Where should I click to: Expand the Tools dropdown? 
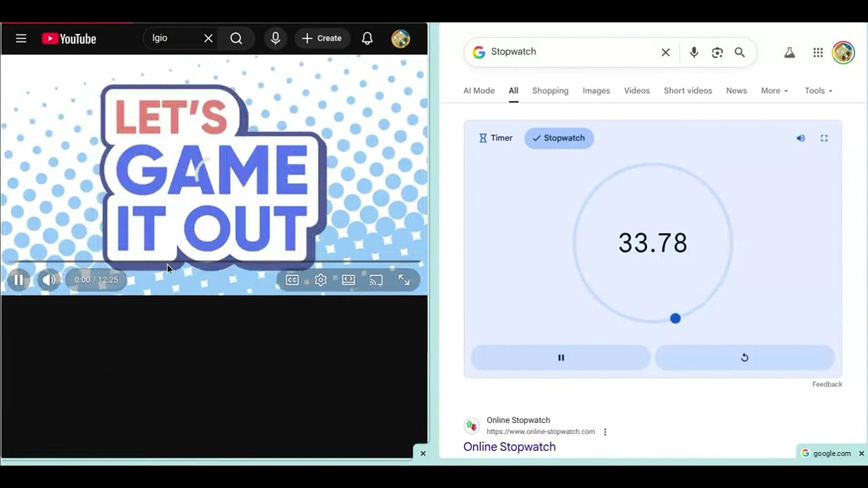click(818, 91)
